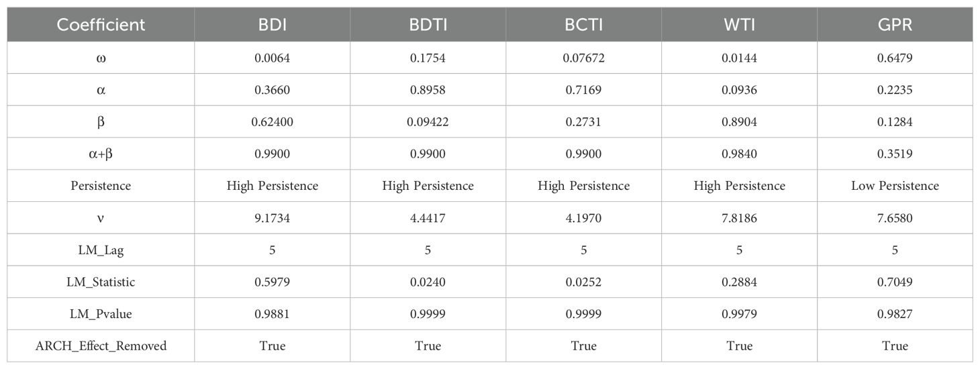The width and height of the screenshot is (980, 369).
Task: Select the α+β row label
Action: [x=101, y=154]
